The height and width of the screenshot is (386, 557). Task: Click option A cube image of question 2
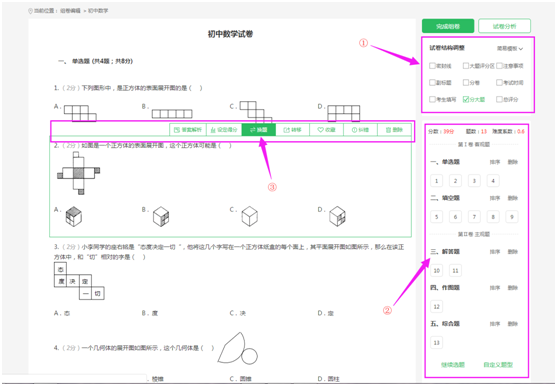74,216
